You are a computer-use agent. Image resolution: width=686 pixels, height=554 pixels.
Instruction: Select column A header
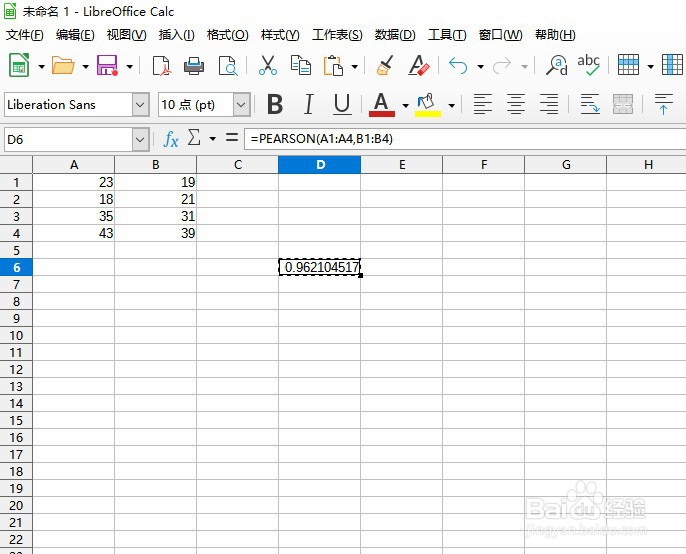(x=74, y=165)
